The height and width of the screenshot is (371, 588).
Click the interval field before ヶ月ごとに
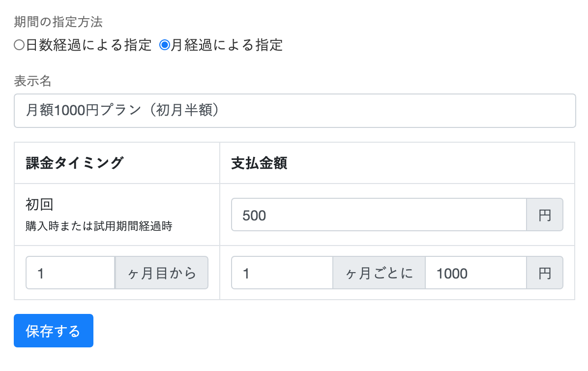(282, 273)
